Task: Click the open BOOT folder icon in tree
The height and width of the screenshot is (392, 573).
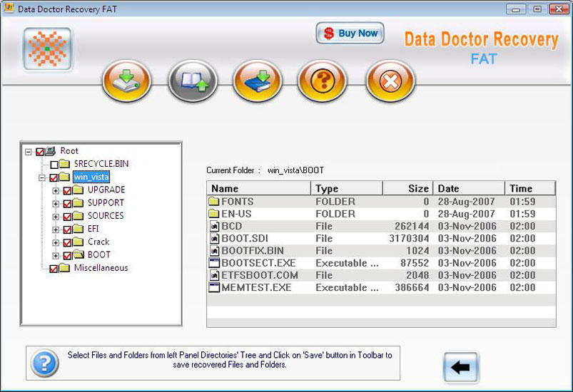Action: point(78,254)
